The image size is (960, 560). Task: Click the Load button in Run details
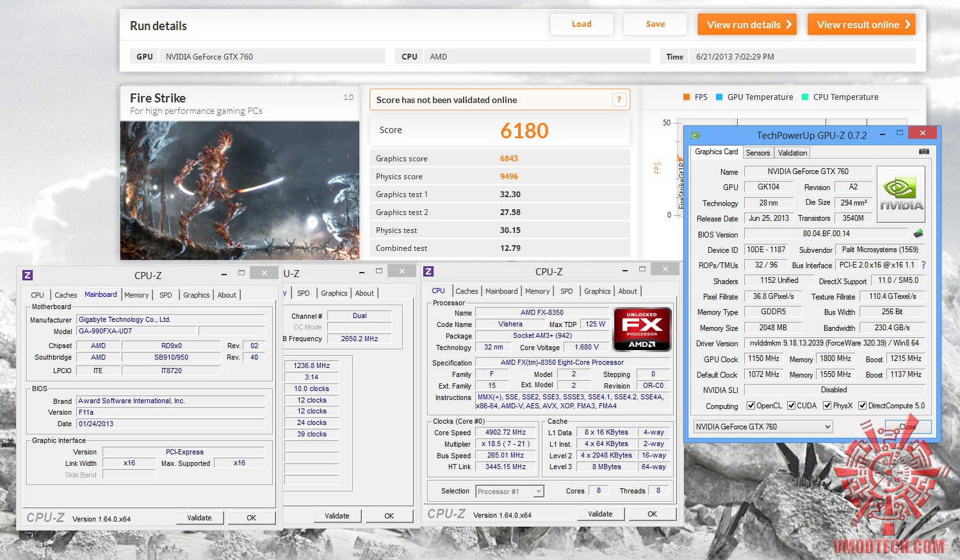pyautogui.click(x=582, y=24)
